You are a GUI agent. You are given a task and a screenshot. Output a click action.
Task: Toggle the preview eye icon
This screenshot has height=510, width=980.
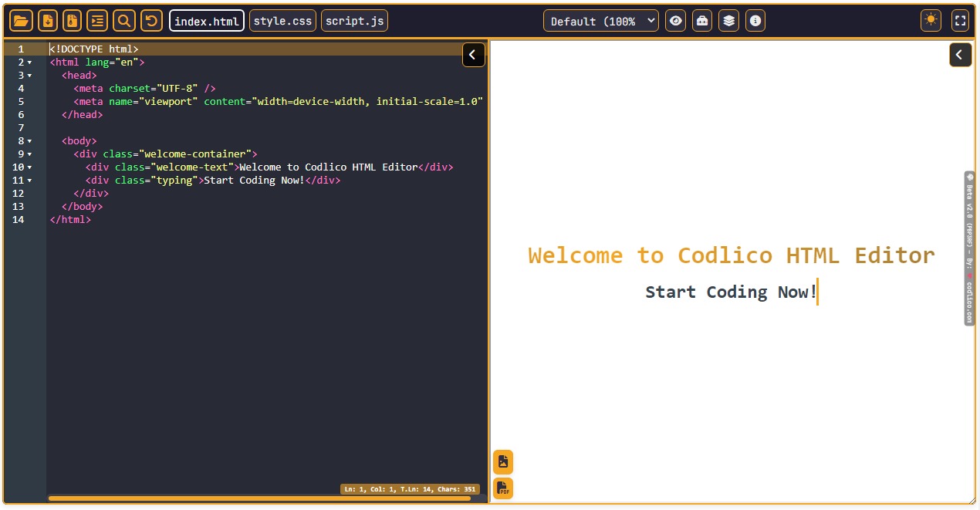[675, 21]
